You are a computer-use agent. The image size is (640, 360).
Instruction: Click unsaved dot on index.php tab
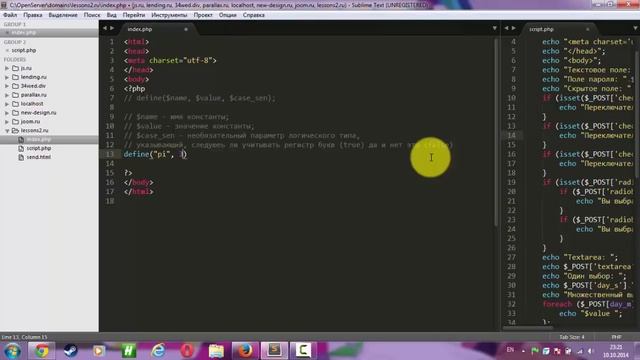(x=186, y=29)
